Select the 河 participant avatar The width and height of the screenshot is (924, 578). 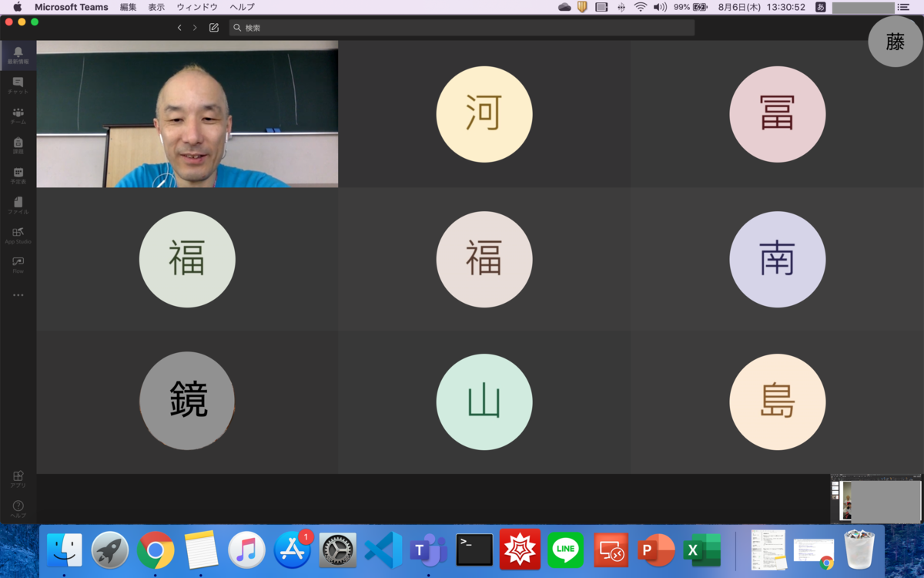(x=484, y=114)
